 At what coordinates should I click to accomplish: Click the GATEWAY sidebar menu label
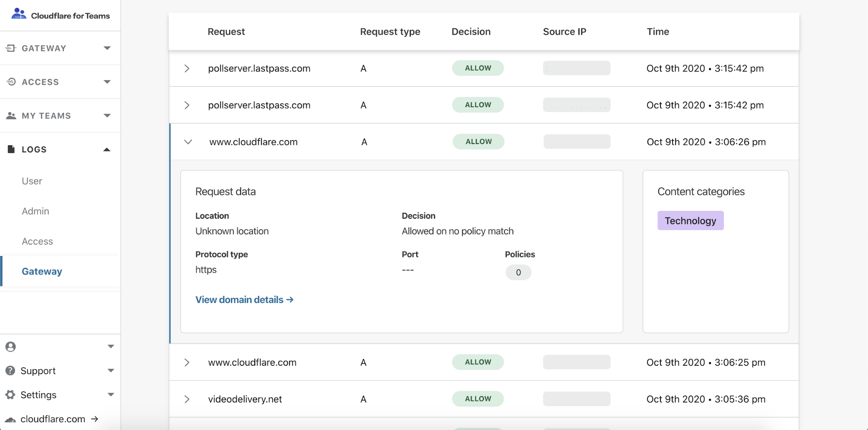44,48
